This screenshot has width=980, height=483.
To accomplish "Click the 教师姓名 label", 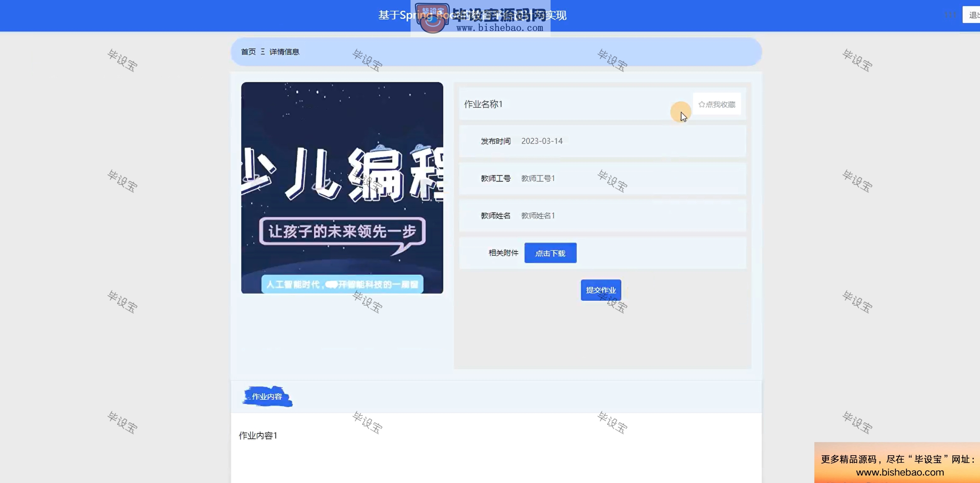I will (495, 216).
